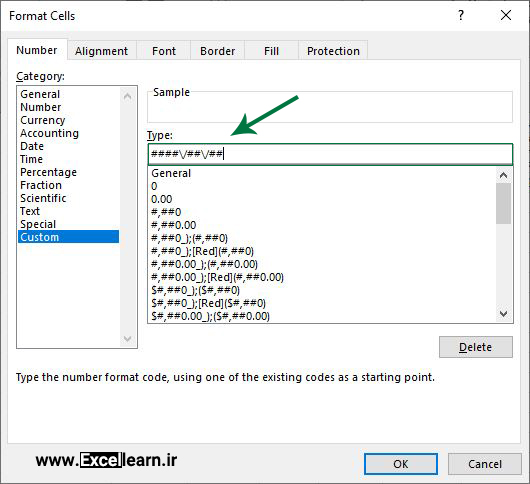Click the help question mark icon
This screenshot has width=530, height=484.
[461, 15]
